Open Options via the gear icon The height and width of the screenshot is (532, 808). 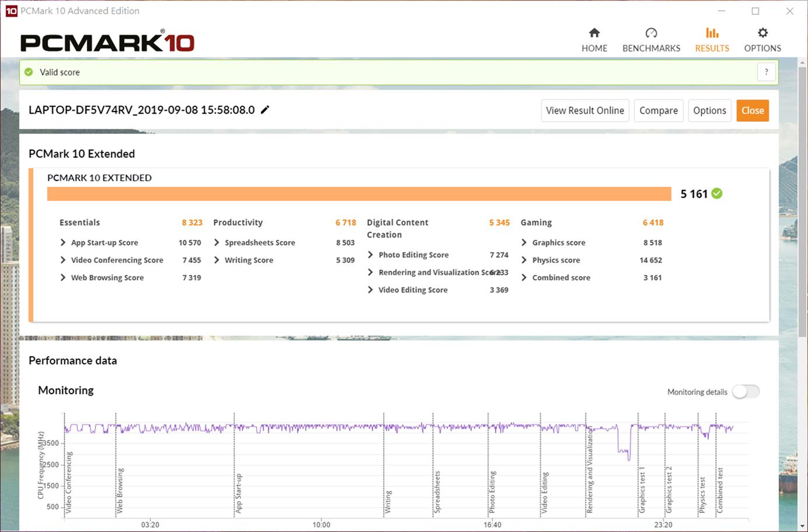pos(762,33)
